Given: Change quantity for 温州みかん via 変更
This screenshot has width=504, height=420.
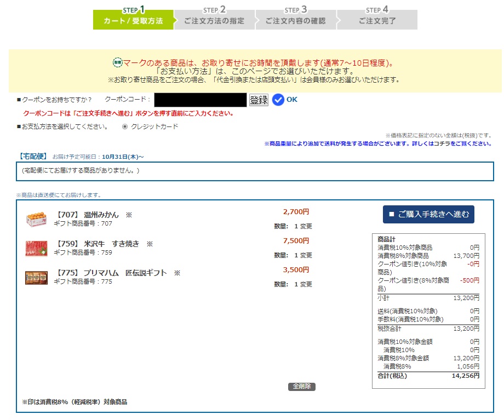Looking at the screenshot, I should (306, 226).
